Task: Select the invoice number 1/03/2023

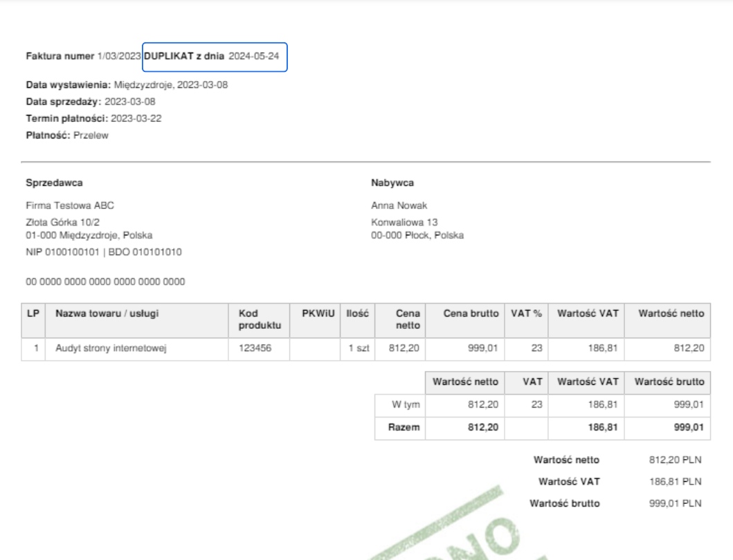Action: coord(119,56)
